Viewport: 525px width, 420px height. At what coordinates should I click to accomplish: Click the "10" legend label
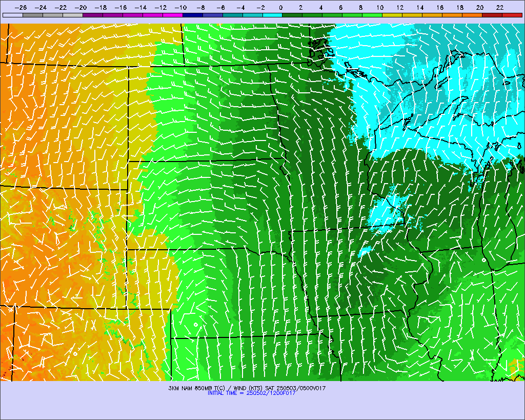pyautogui.click(x=380, y=7)
